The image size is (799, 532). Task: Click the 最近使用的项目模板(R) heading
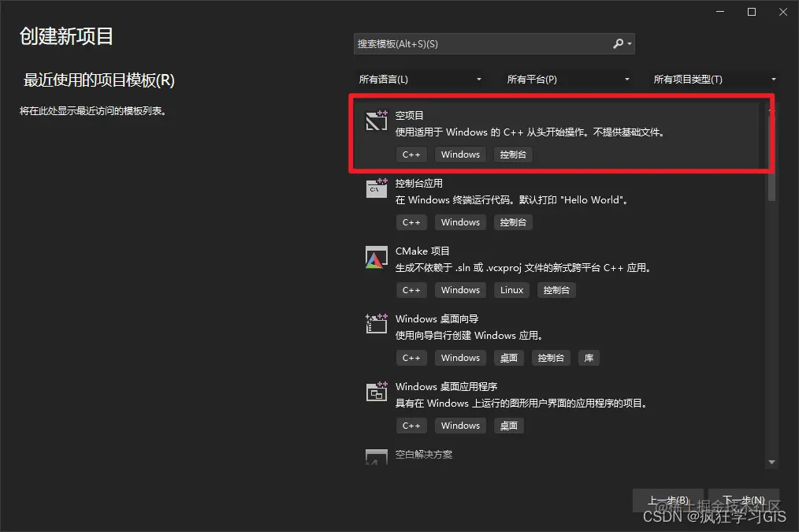[98, 80]
